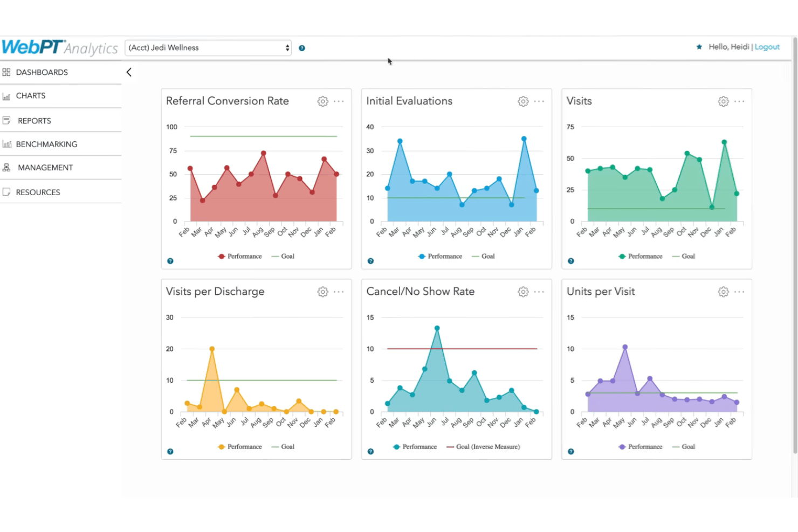The width and height of the screenshot is (798, 532).
Task: Open more options on Cancel/No Show Rate card
Action: 539,292
